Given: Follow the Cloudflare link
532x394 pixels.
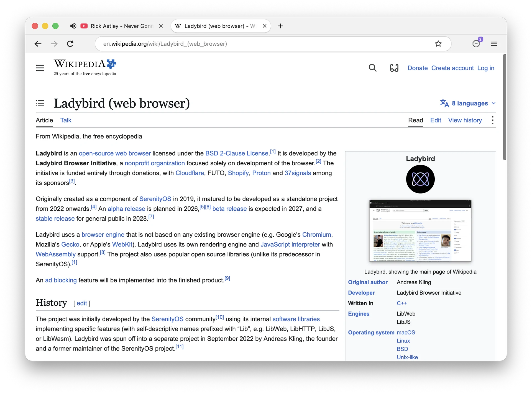Looking at the screenshot, I should pos(190,173).
